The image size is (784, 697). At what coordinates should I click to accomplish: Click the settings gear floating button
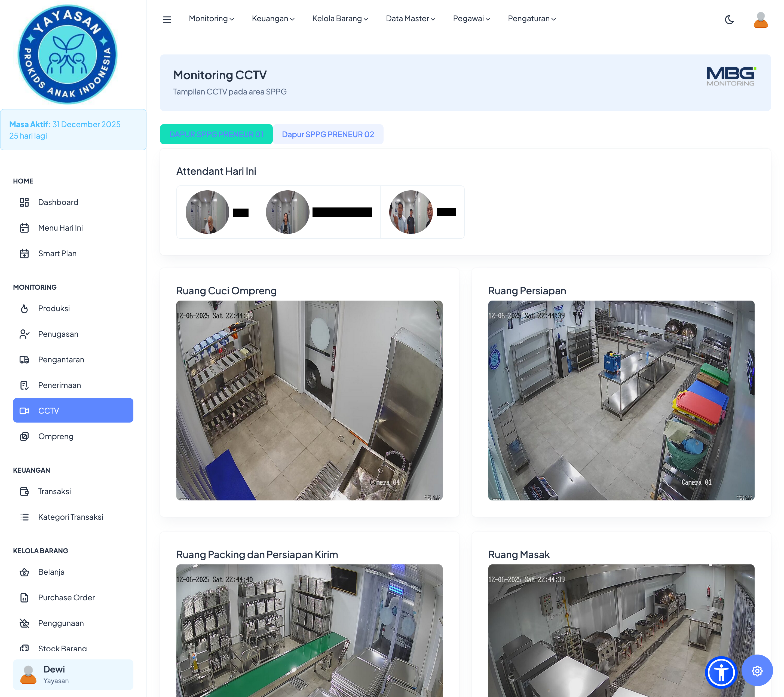tap(757, 671)
